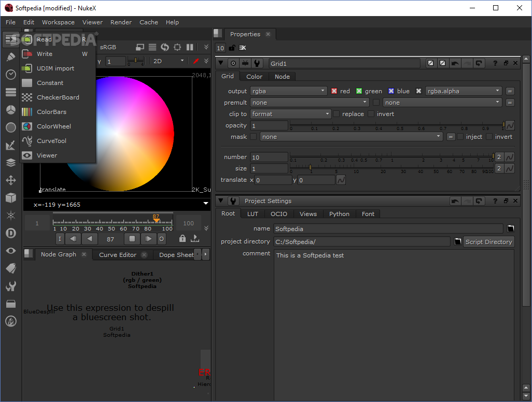
Task: Switch to the OCIO tab
Action: pyautogui.click(x=279, y=214)
